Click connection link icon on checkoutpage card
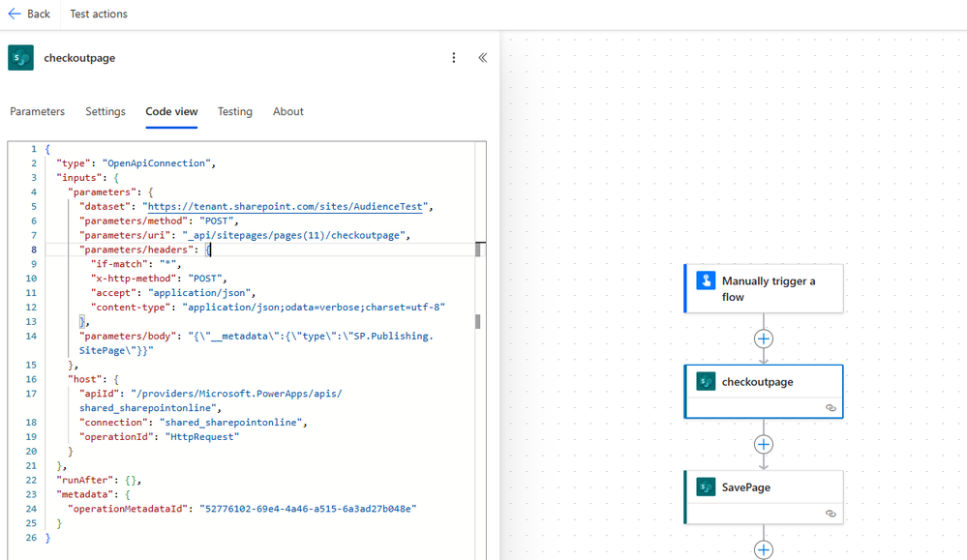The width and height of the screenshot is (967, 560). (x=831, y=408)
